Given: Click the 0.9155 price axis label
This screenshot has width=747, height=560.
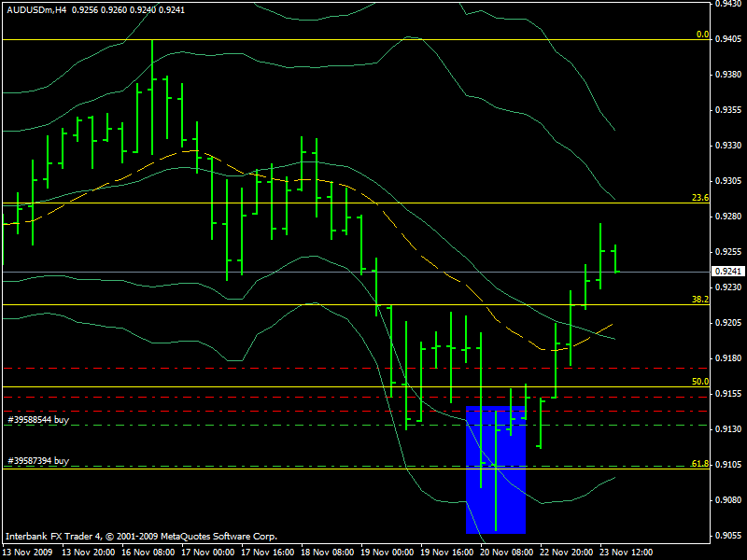Looking at the screenshot, I should [x=728, y=393].
